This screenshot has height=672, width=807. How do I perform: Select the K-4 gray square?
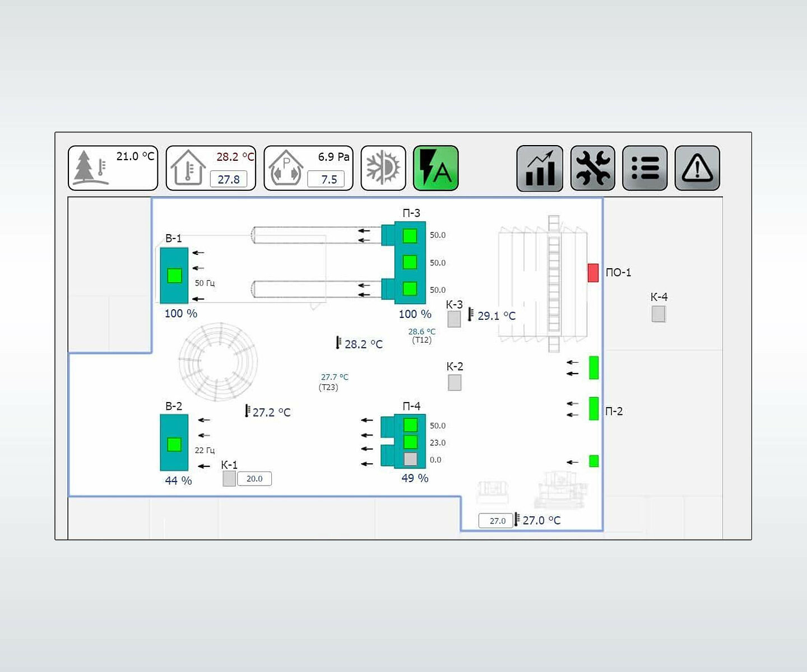coord(658,314)
